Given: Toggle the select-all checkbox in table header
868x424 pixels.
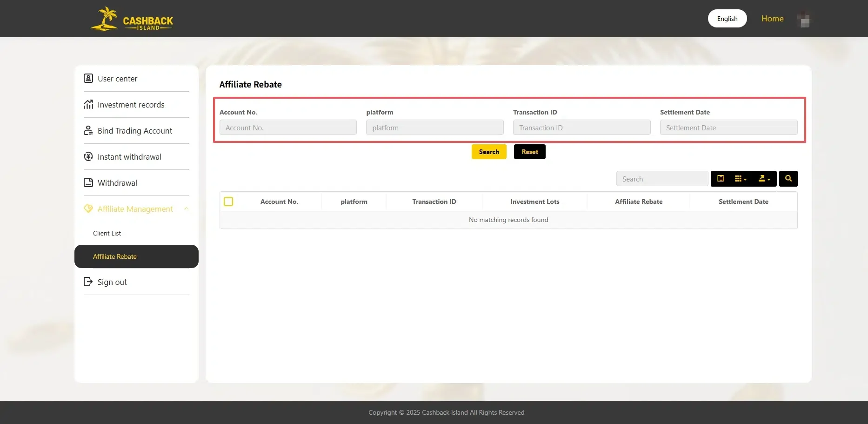Looking at the screenshot, I should [x=228, y=201].
